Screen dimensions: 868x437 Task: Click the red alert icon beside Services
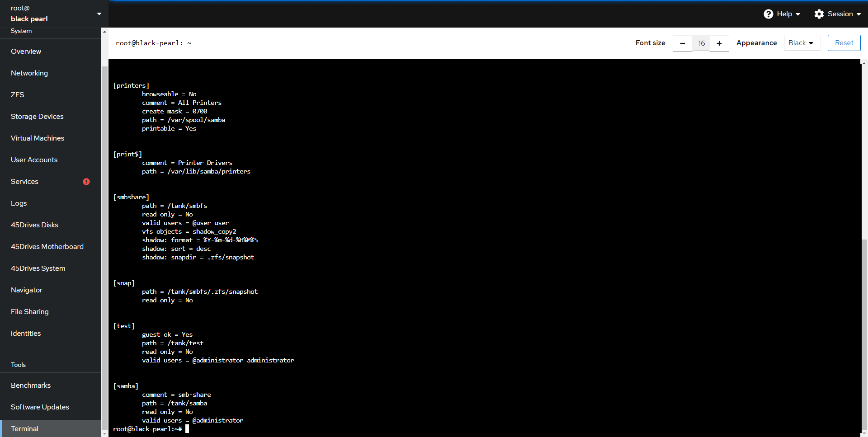tap(86, 182)
